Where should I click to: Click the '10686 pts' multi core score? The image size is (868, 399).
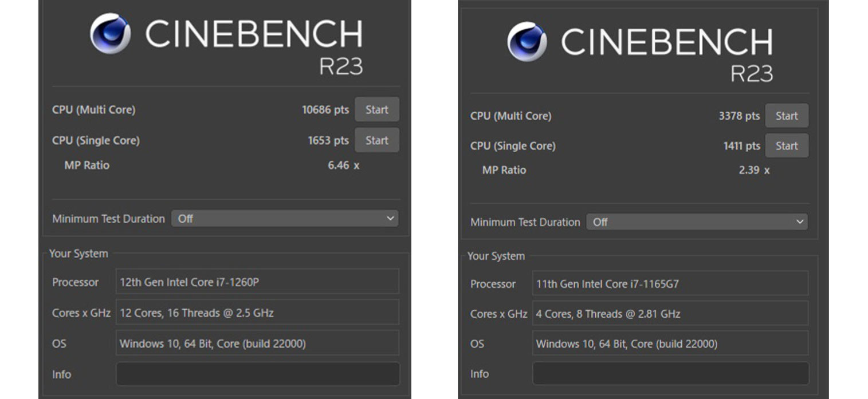(x=325, y=110)
